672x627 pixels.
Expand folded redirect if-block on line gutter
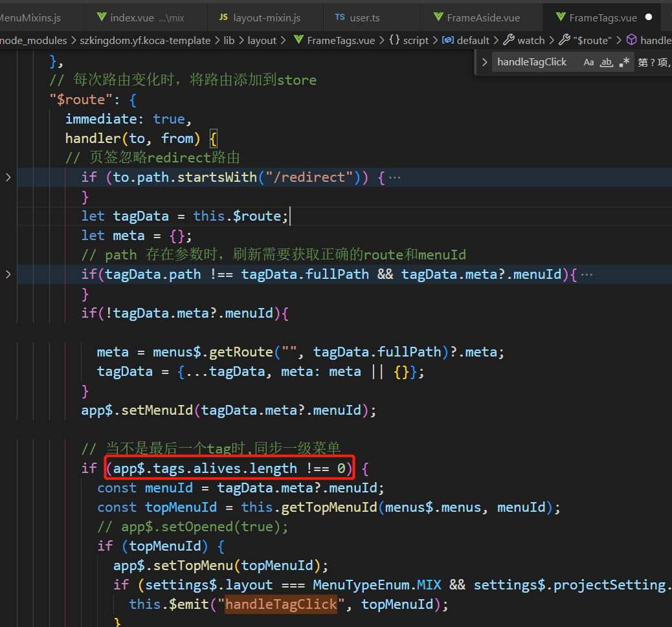[8, 177]
